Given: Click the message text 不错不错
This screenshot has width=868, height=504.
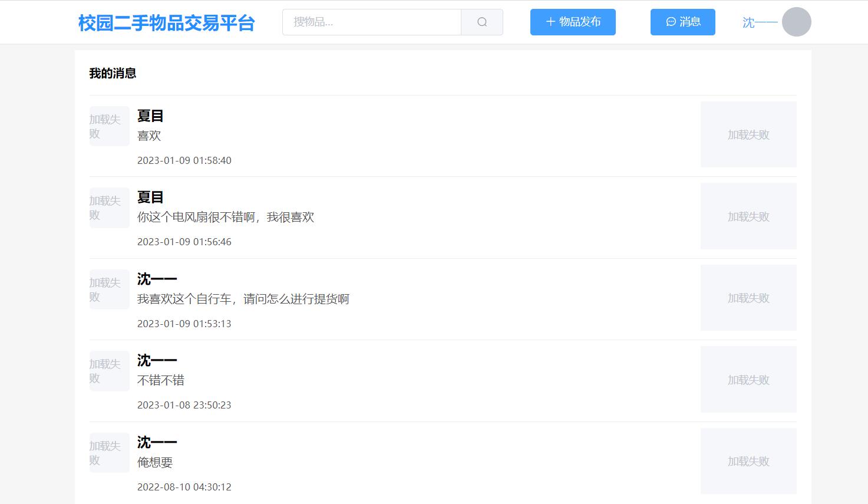Looking at the screenshot, I should (161, 380).
